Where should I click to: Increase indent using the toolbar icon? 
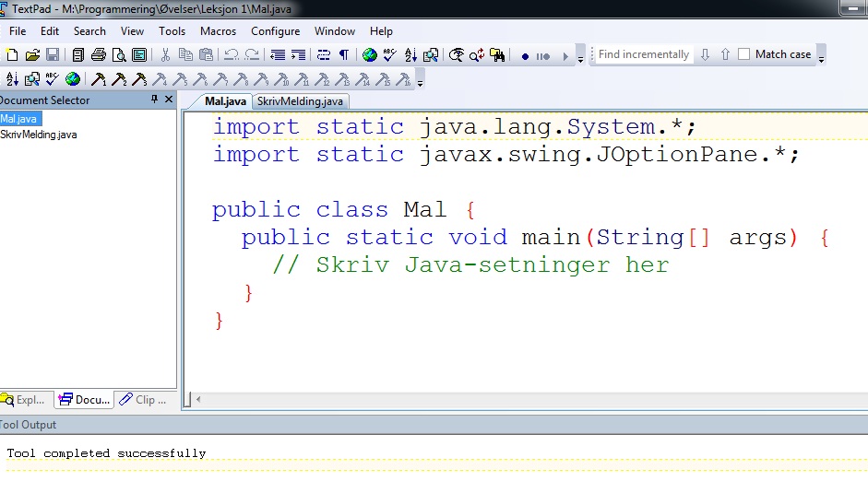pos(296,55)
